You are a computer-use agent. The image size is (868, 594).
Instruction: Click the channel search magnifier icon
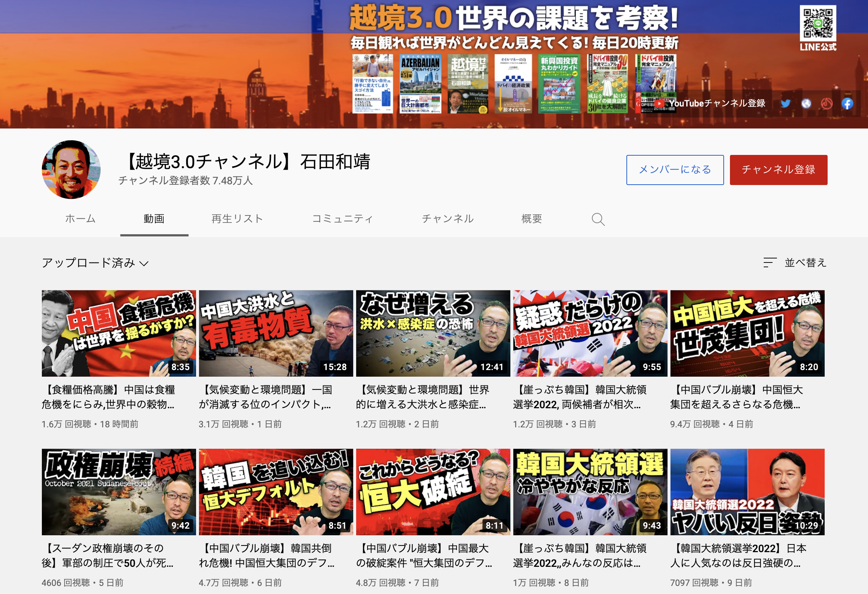pyautogui.click(x=598, y=219)
